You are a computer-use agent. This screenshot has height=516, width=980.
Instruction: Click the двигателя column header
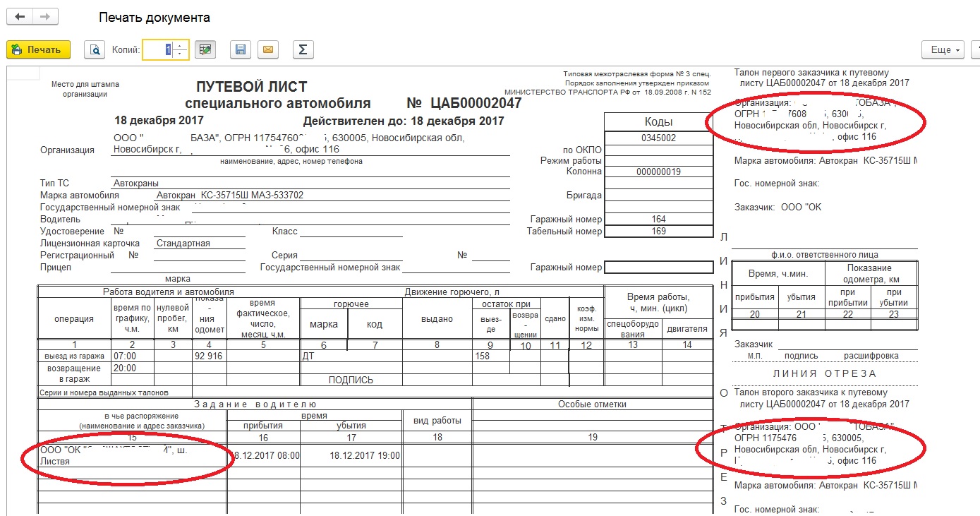click(687, 329)
